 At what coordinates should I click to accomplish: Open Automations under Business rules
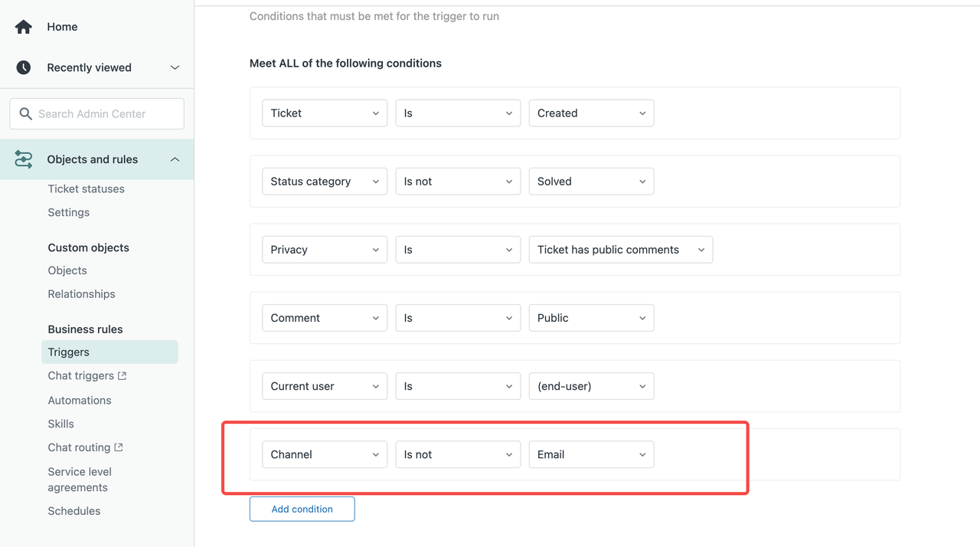coord(80,400)
